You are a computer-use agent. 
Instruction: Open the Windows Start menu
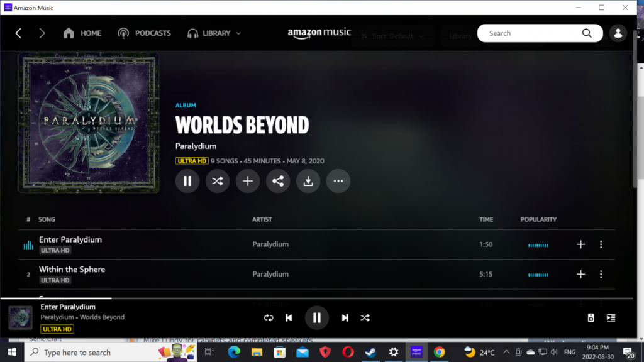(12, 352)
